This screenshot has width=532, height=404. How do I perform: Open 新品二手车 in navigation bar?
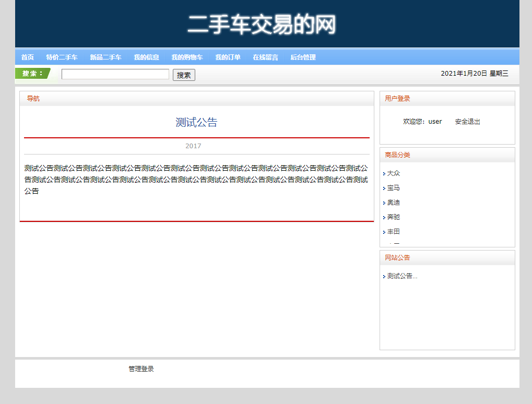[x=105, y=57]
